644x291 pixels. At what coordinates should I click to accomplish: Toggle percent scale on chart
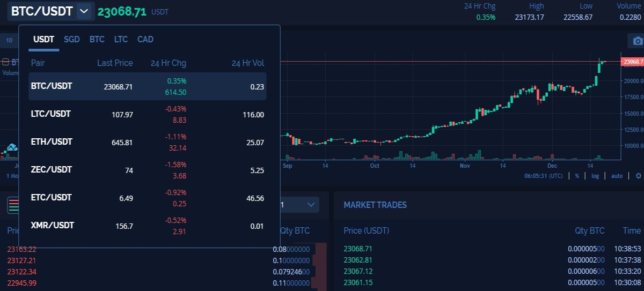tap(577, 176)
